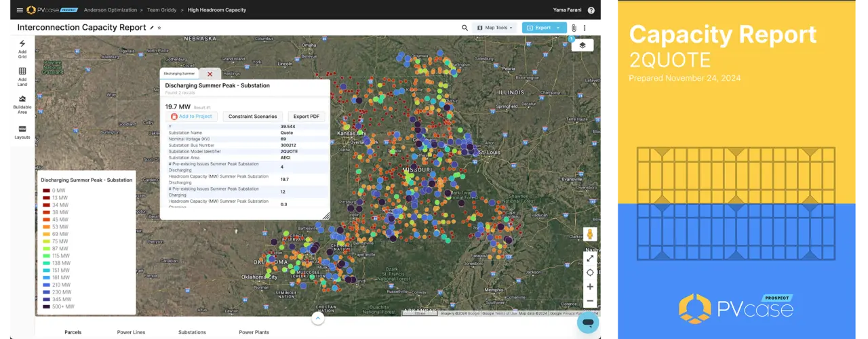
Task: Click the 45 MW legend swatch
Action: tap(47, 220)
